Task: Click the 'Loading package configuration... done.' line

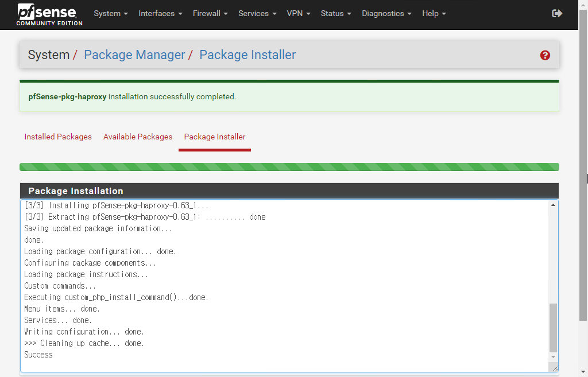Action: point(100,251)
